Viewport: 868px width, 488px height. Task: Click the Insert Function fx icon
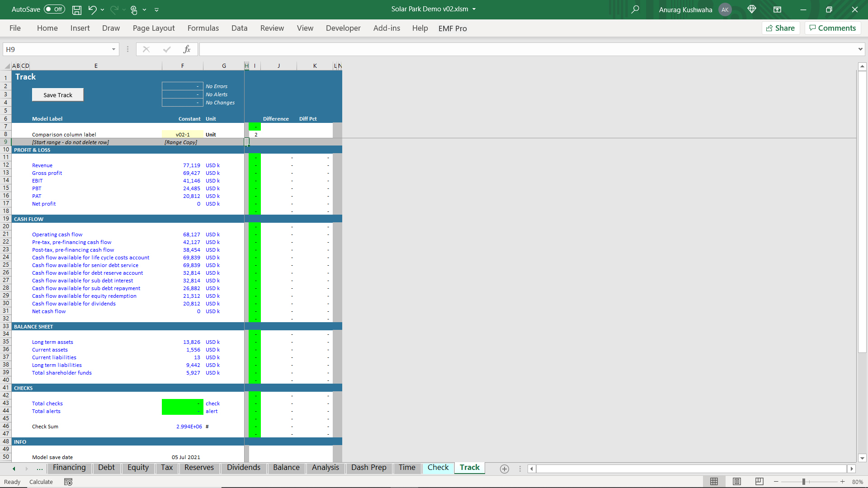(x=187, y=49)
